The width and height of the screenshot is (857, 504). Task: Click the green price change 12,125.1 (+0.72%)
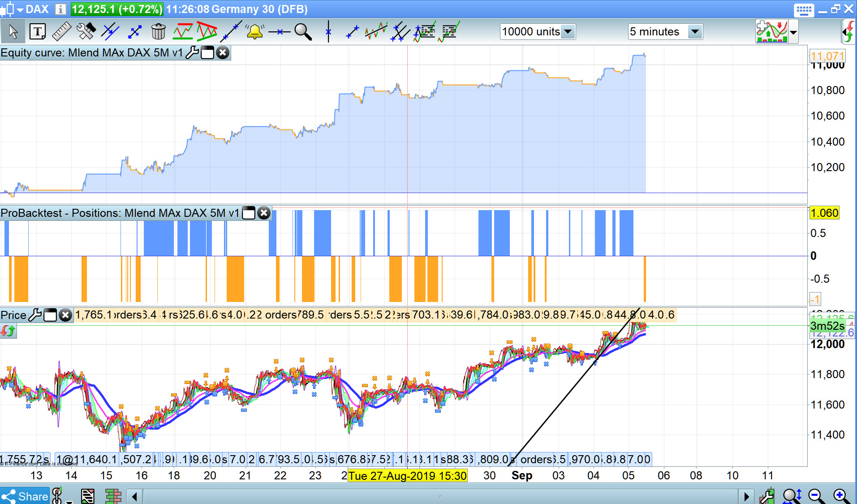117,9
